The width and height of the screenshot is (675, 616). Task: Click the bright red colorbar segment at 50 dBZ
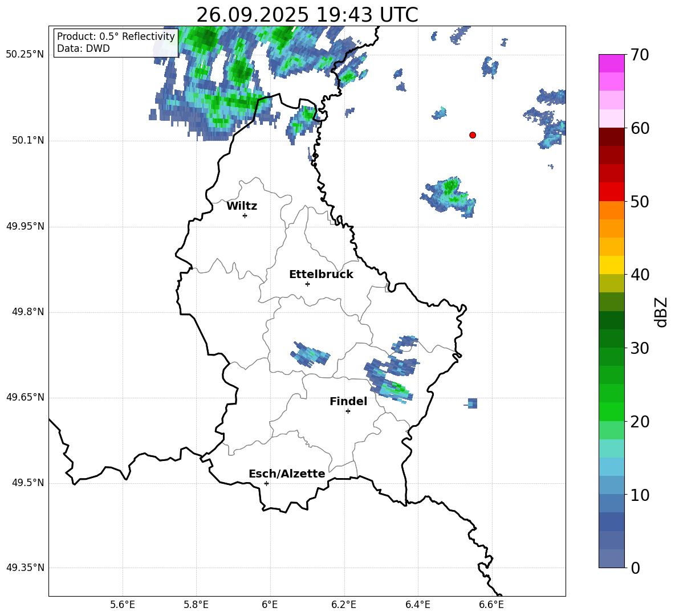point(612,192)
